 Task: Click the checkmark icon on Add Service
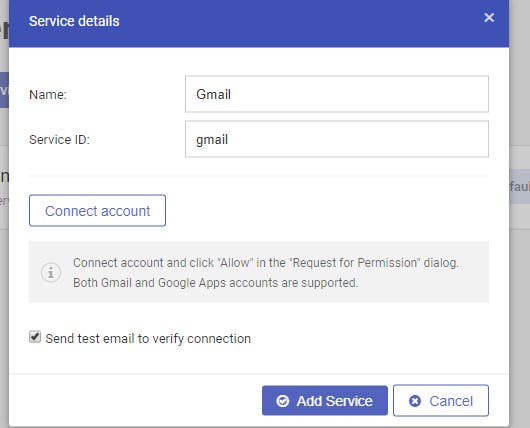click(x=283, y=401)
